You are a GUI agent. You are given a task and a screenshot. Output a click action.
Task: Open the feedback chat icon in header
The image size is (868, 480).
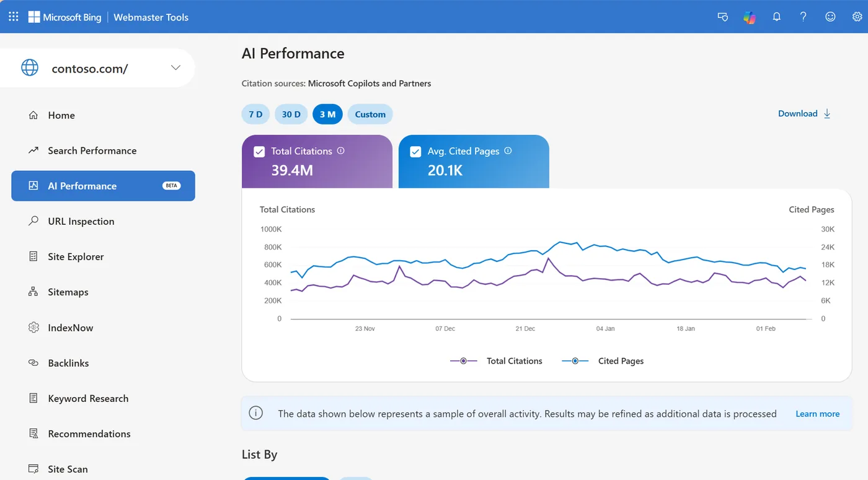pos(722,17)
